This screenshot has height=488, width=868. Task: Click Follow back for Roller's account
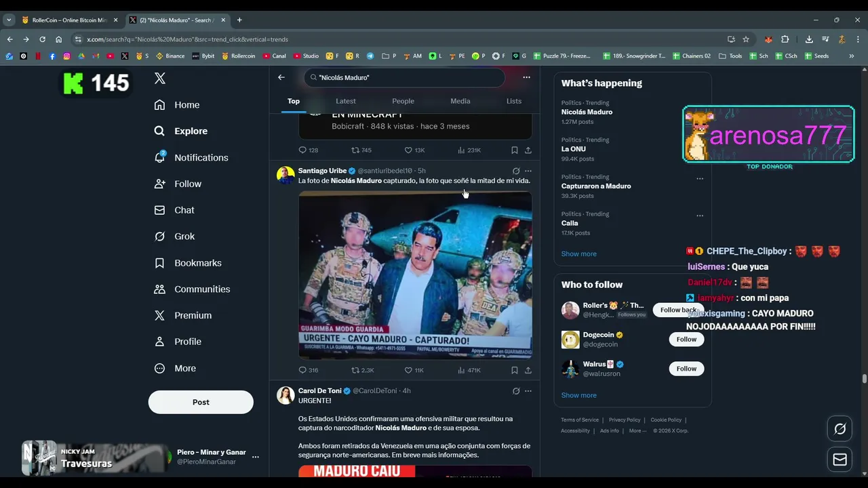click(x=679, y=310)
